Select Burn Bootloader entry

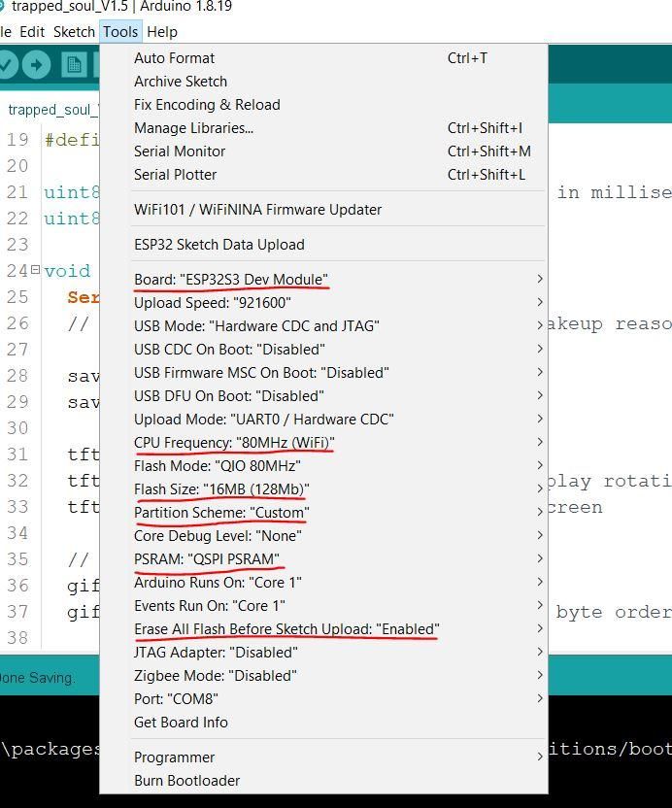323,781
